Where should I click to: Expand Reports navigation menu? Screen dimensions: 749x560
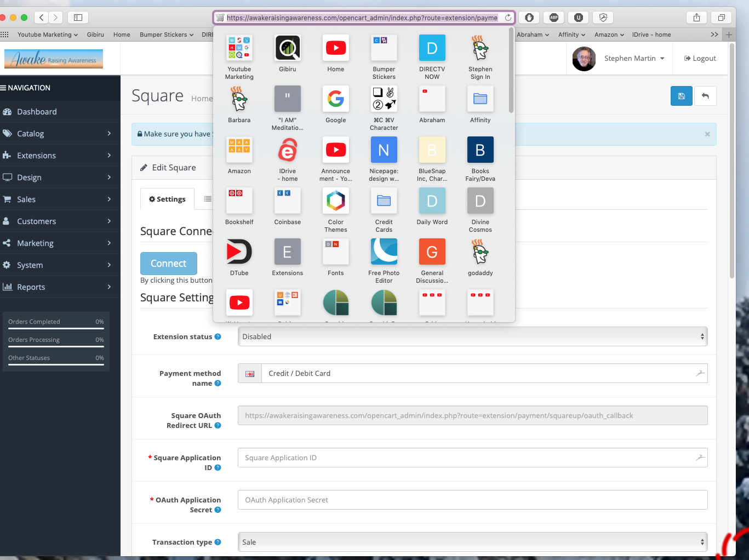(x=60, y=287)
